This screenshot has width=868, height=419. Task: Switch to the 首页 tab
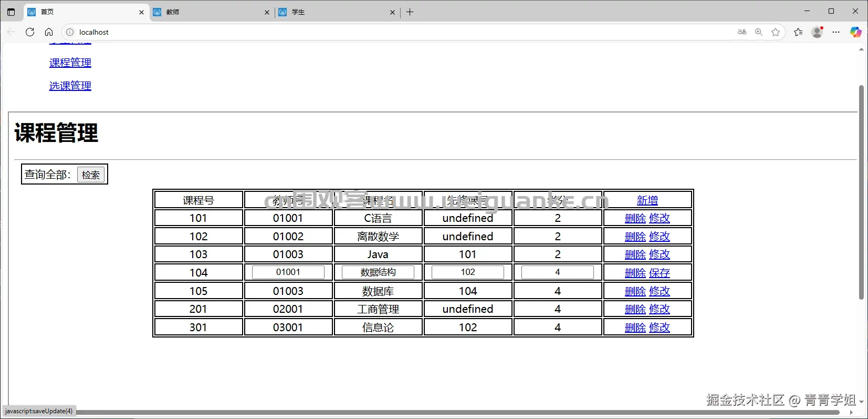86,12
